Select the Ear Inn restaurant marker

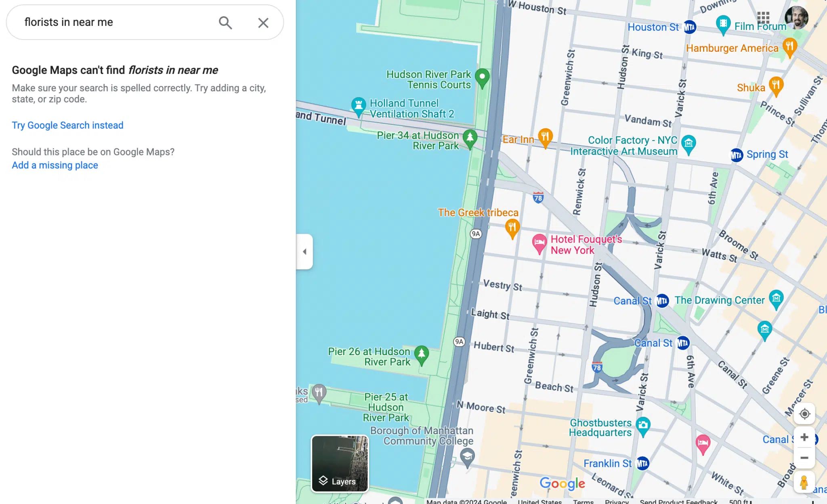(545, 138)
